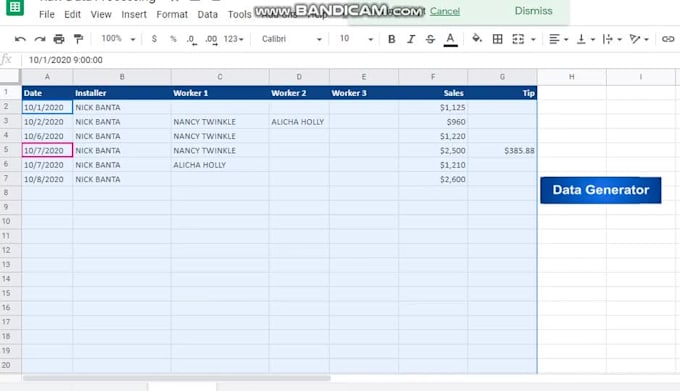This screenshot has height=391, width=680.
Task: Apply percent format icon
Action: [173, 39]
